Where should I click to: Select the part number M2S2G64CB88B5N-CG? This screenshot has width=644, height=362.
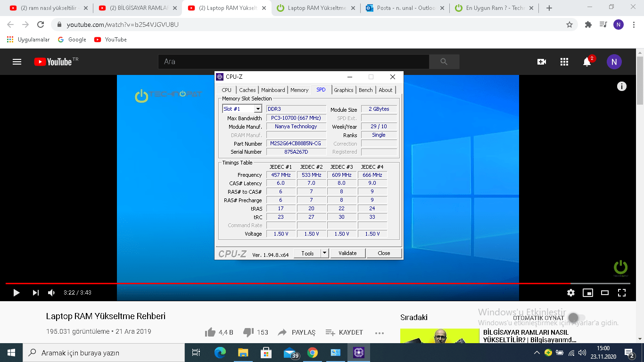(x=296, y=143)
